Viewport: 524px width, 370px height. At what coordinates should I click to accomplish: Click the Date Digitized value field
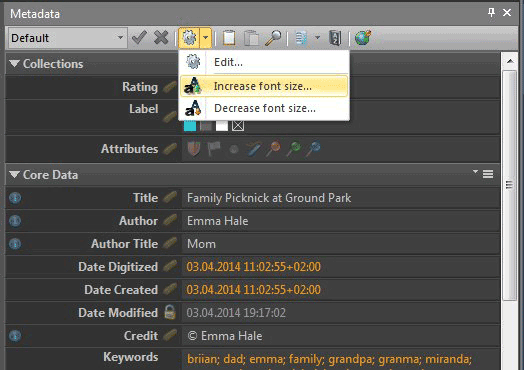341,267
